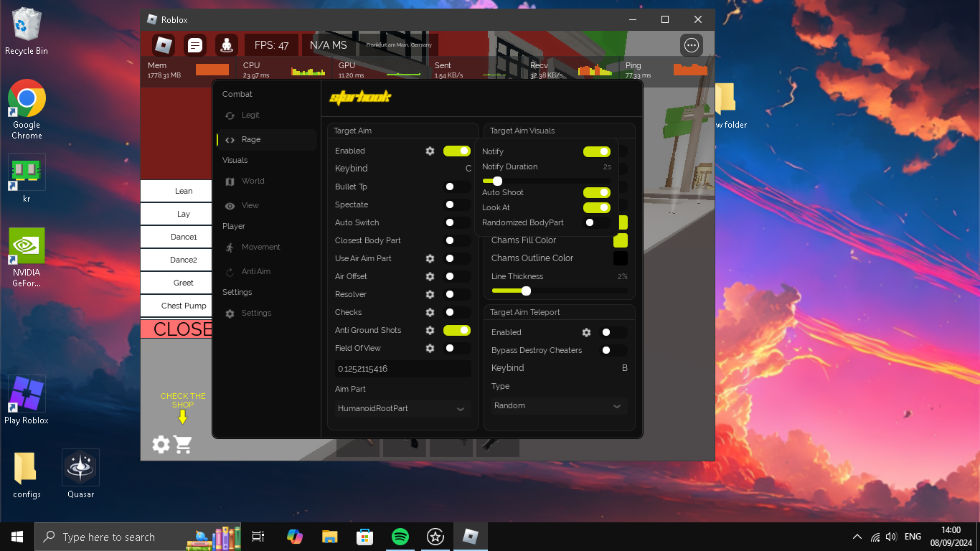Open the Anti Aim tab

click(x=267, y=271)
